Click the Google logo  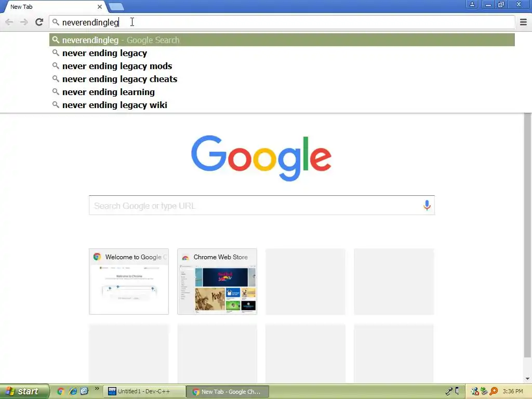pyautogui.click(x=261, y=158)
